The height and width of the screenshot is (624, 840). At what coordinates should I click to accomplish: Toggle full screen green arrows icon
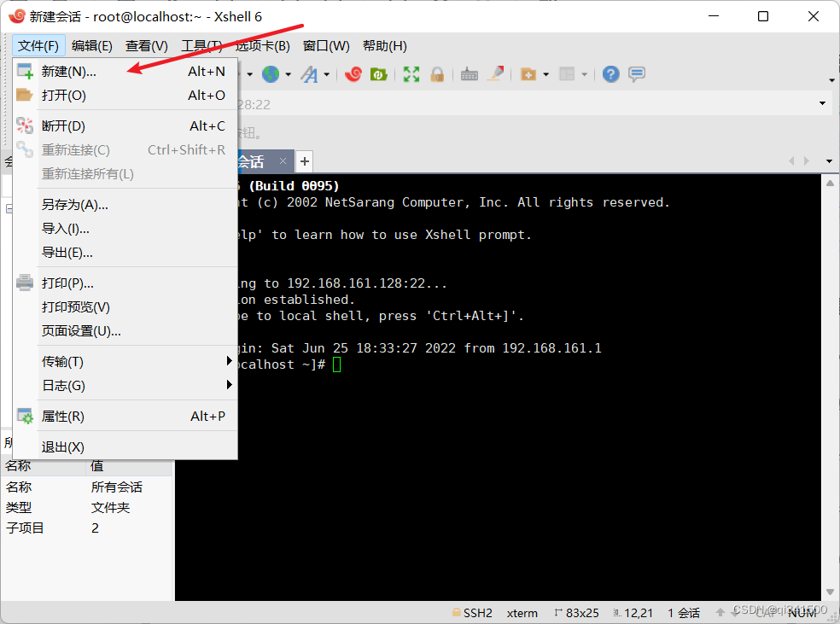pyautogui.click(x=411, y=74)
